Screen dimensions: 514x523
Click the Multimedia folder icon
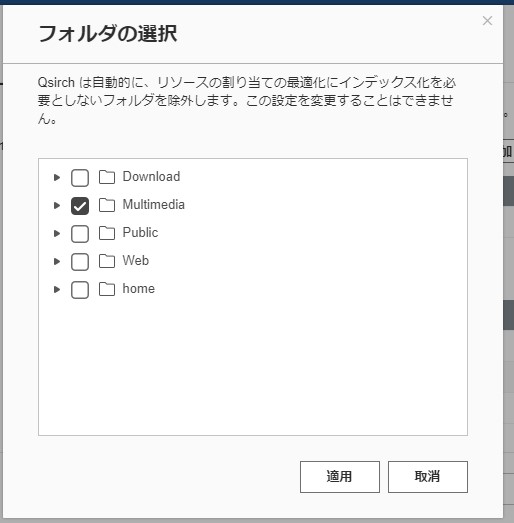107,205
